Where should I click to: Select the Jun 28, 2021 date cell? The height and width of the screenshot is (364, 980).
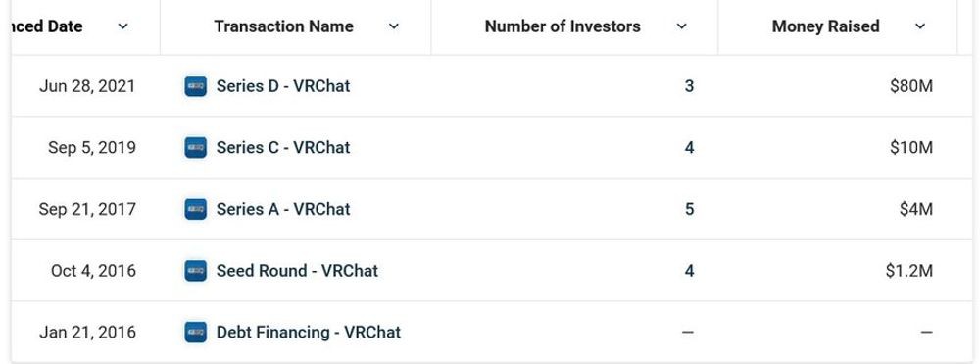coord(87,86)
